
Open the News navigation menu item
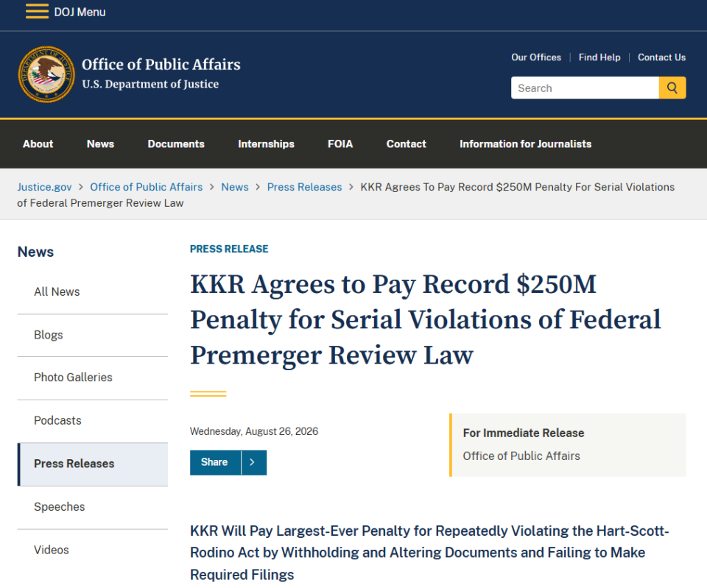click(101, 144)
